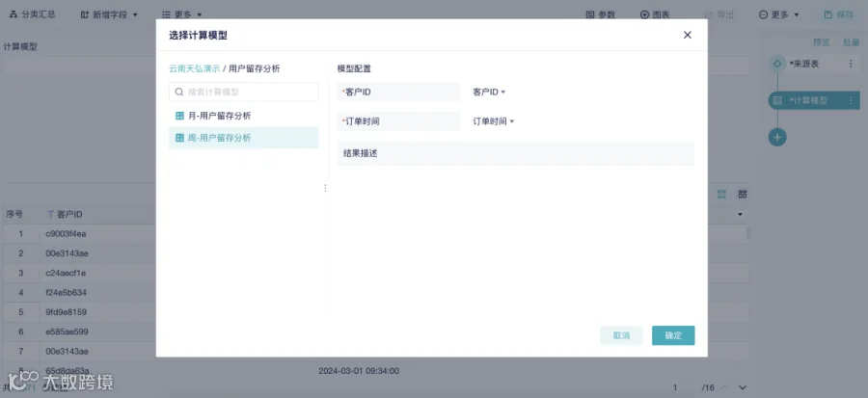
Task: Click the table vertical scrollbar
Action: coord(748,234)
